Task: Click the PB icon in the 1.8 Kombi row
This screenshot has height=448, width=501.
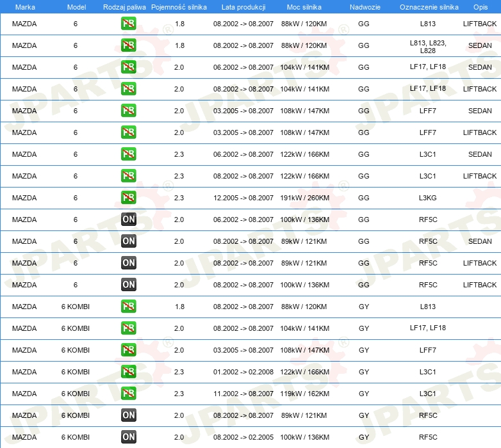Action: (x=129, y=307)
